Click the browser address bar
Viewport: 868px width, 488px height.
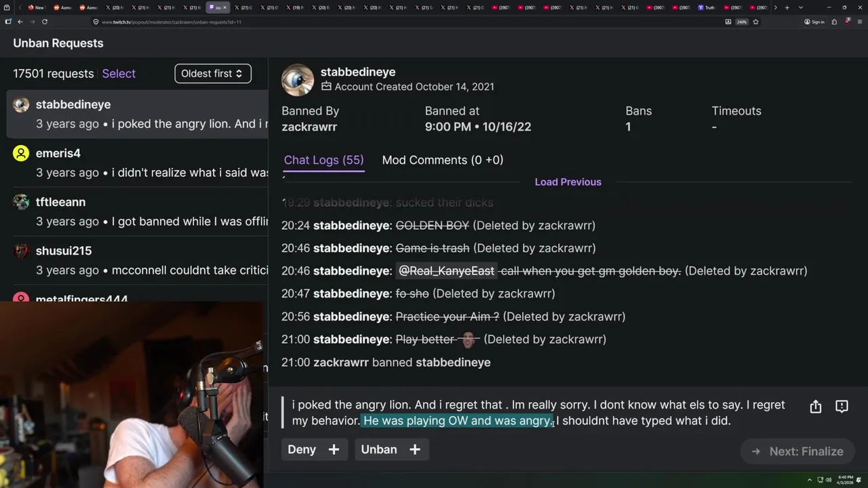coord(407,22)
